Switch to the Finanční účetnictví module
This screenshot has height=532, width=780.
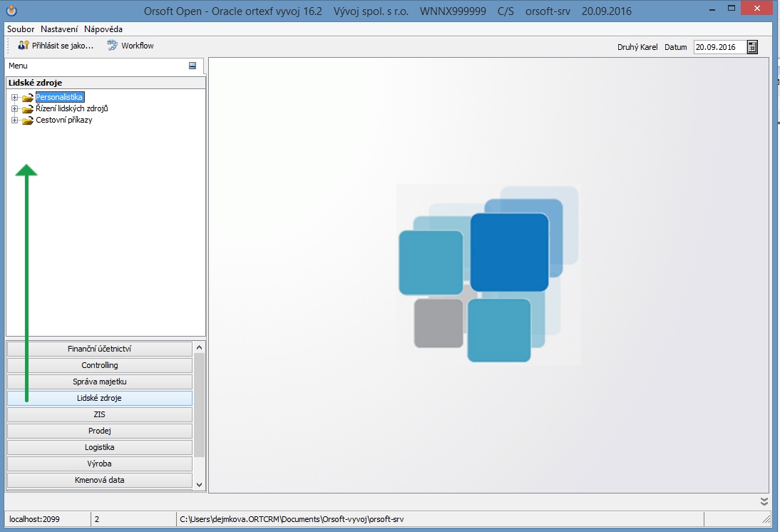[99, 349]
